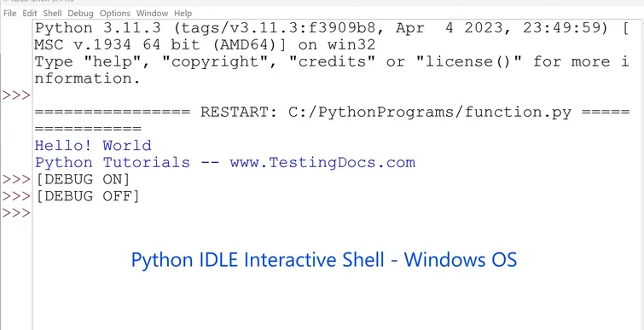Click the [DEBUG ON] output line
The image size is (644, 330).
pyautogui.click(x=82, y=179)
